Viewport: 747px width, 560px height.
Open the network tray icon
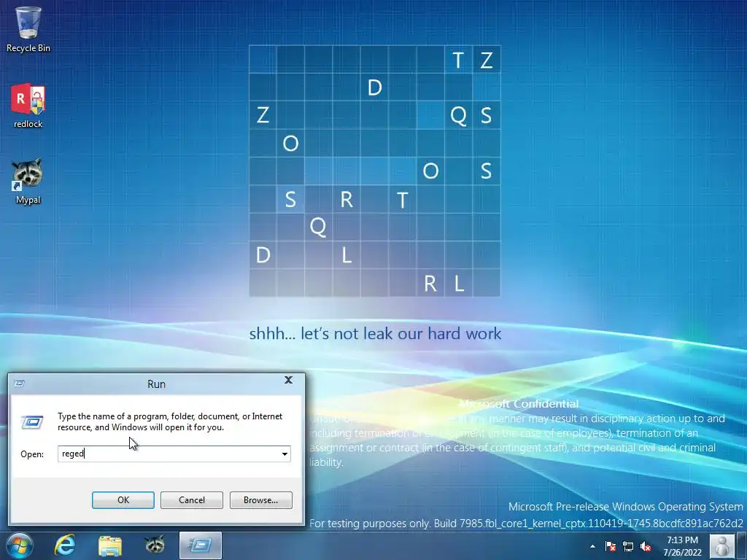628,546
